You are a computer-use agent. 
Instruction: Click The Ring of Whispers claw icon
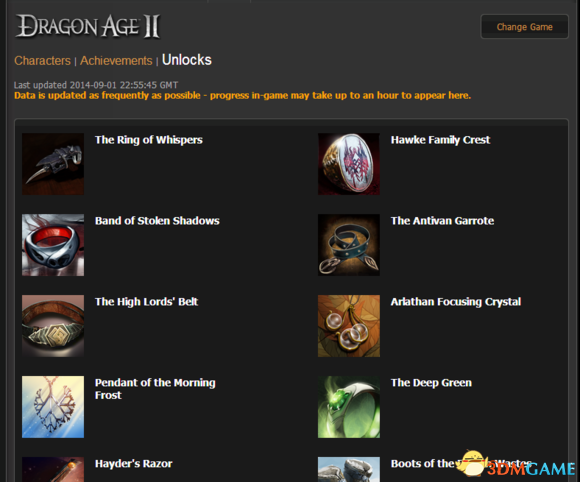53,164
